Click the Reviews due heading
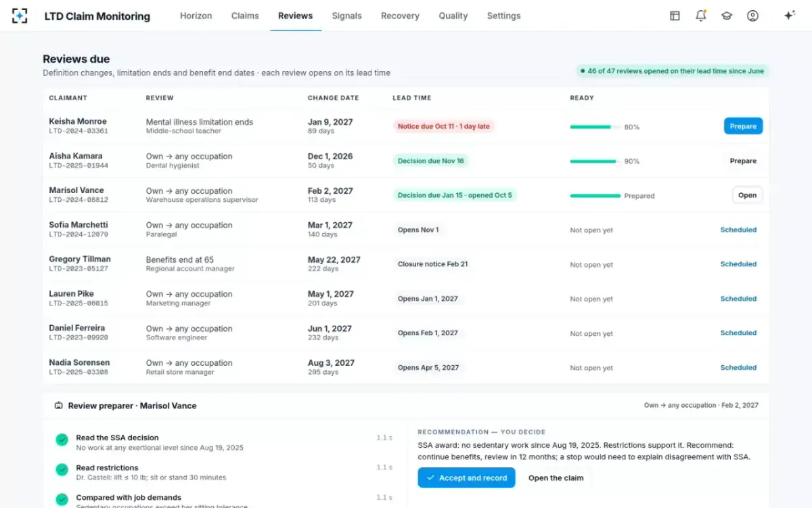The image size is (812, 508). coord(76,59)
